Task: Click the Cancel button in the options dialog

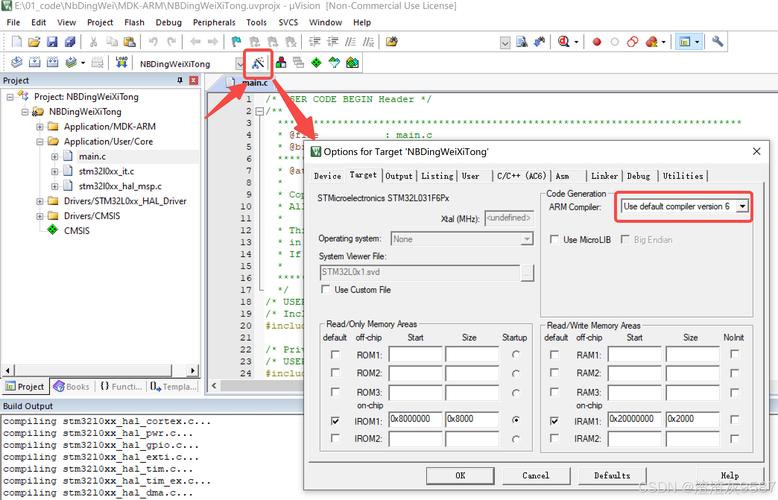Action: 536,475
